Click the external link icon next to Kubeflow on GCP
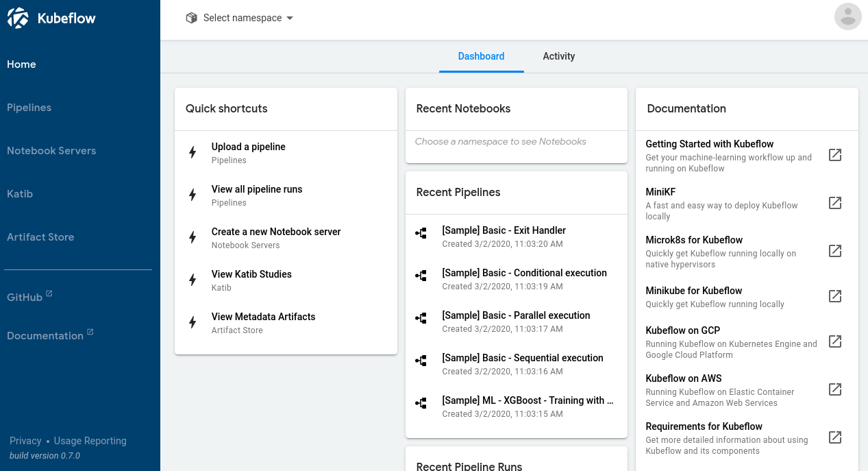 click(x=835, y=341)
